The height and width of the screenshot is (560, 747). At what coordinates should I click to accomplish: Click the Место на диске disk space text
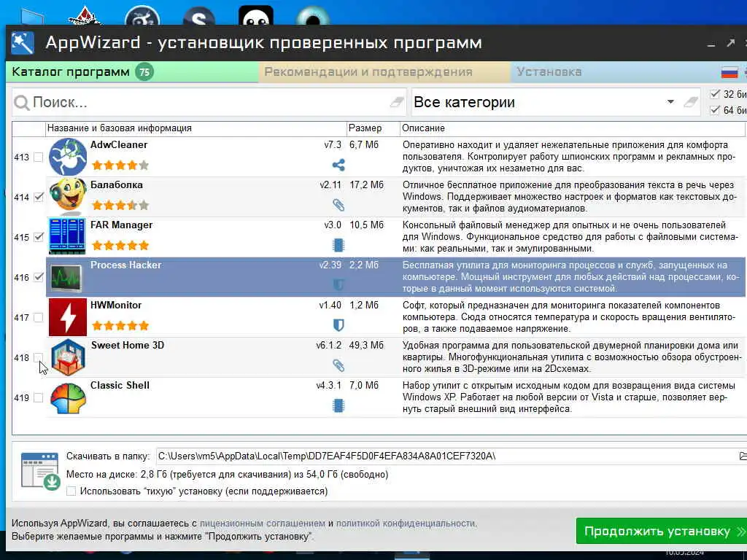[x=228, y=474]
